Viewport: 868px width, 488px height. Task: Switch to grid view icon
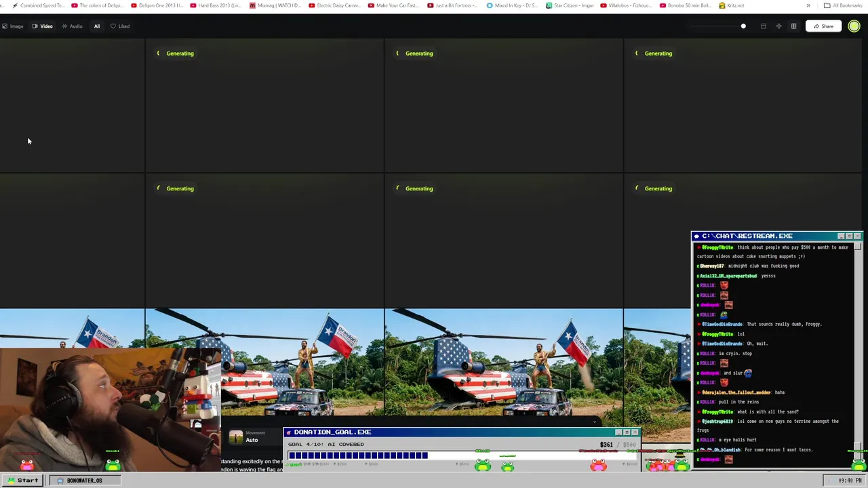pos(793,26)
